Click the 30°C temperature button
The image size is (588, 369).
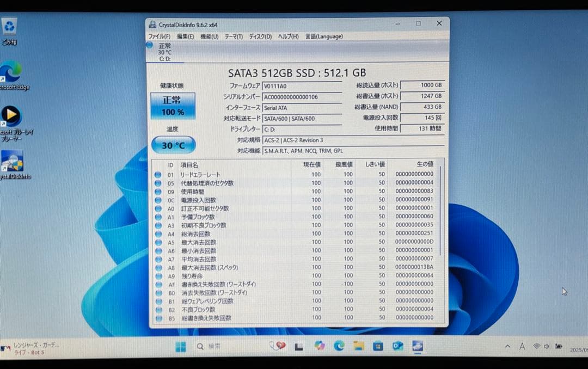coord(173,145)
